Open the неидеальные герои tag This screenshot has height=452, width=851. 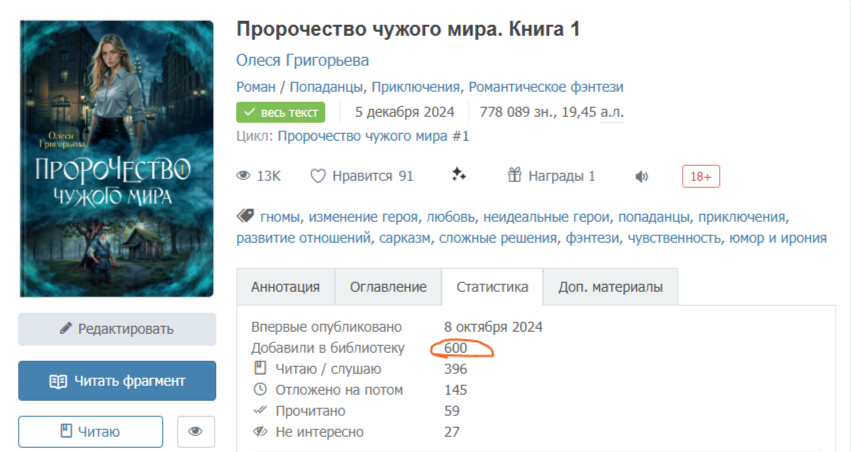(x=547, y=217)
